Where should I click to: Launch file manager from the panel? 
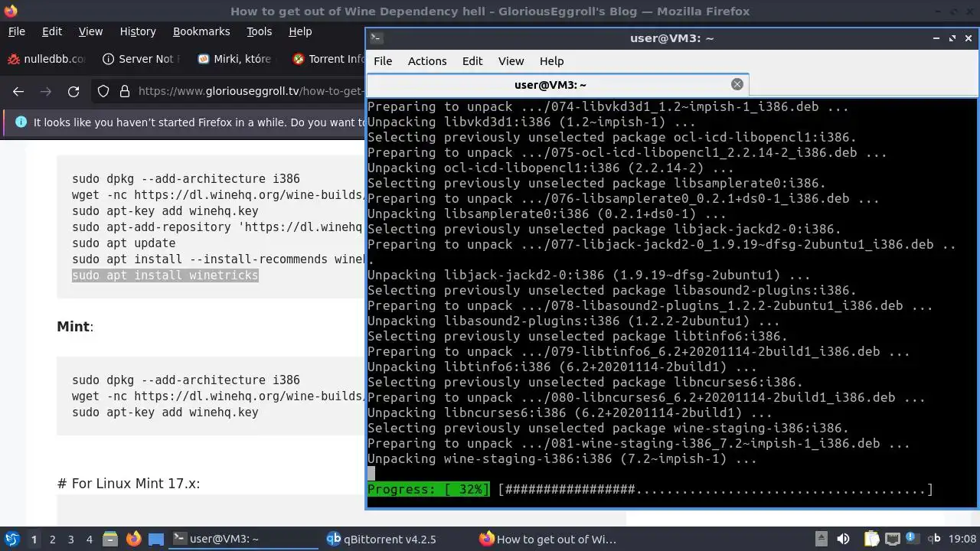110,540
